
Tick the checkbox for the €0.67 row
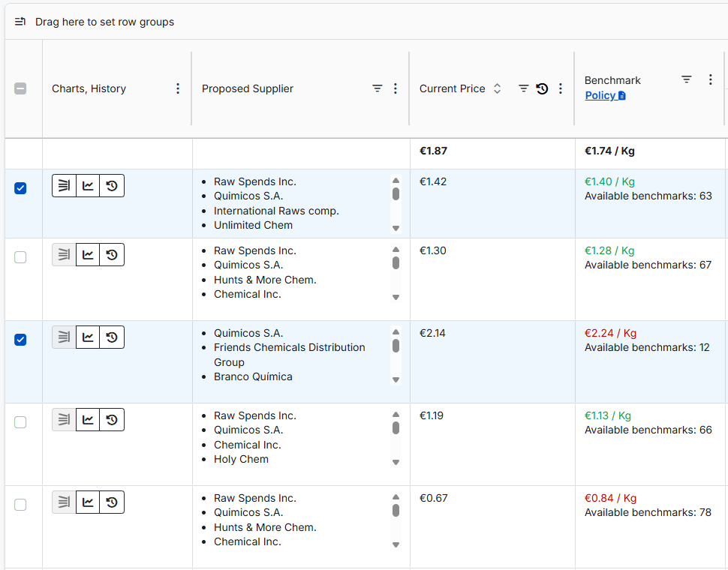20,505
